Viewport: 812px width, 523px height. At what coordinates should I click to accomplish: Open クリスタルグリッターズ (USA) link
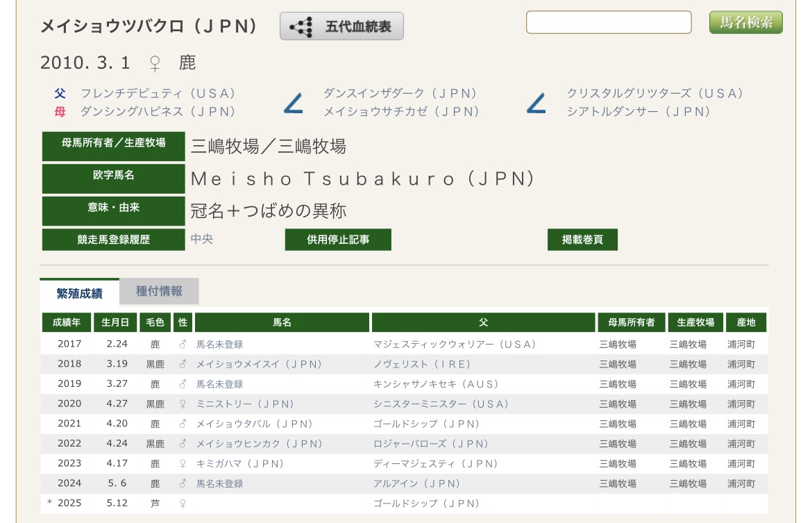point(655,93)
